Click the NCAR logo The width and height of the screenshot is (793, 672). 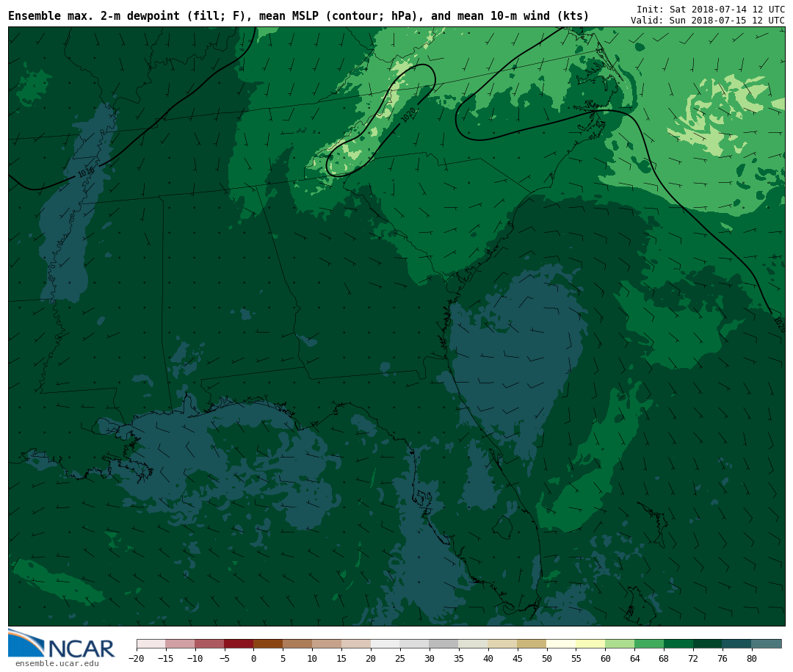[x=62, y=644]
